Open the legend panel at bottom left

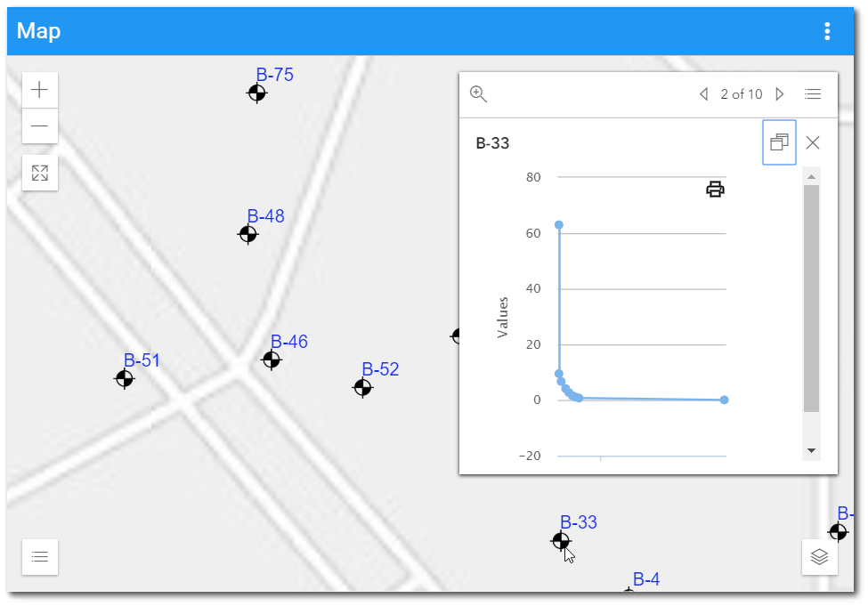[x=39, y=556]
